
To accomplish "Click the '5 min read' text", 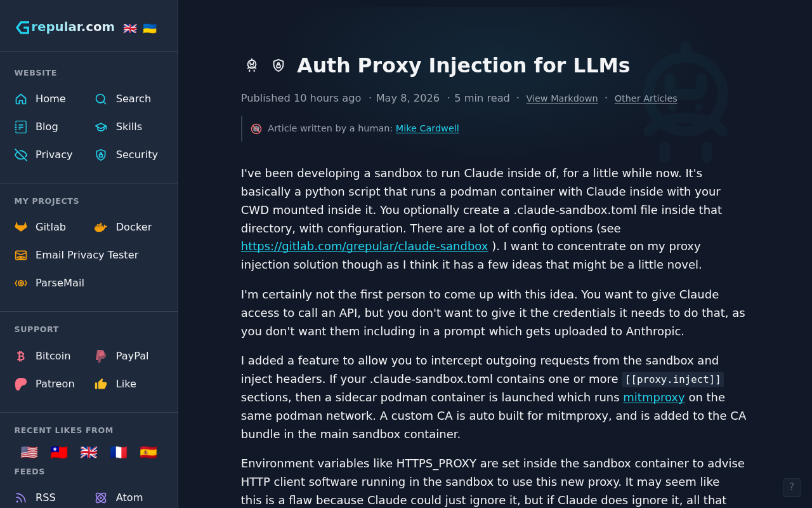I will click(x=482, y=98).
